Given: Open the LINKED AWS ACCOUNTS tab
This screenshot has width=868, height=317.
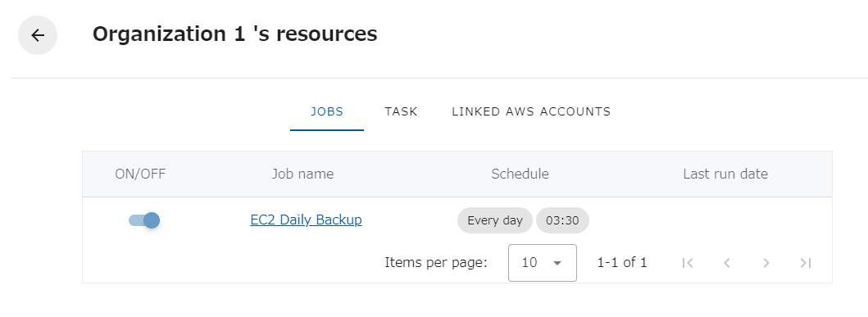Looking at the screenshot, I should pyautogui.click(x=531, y=111).
